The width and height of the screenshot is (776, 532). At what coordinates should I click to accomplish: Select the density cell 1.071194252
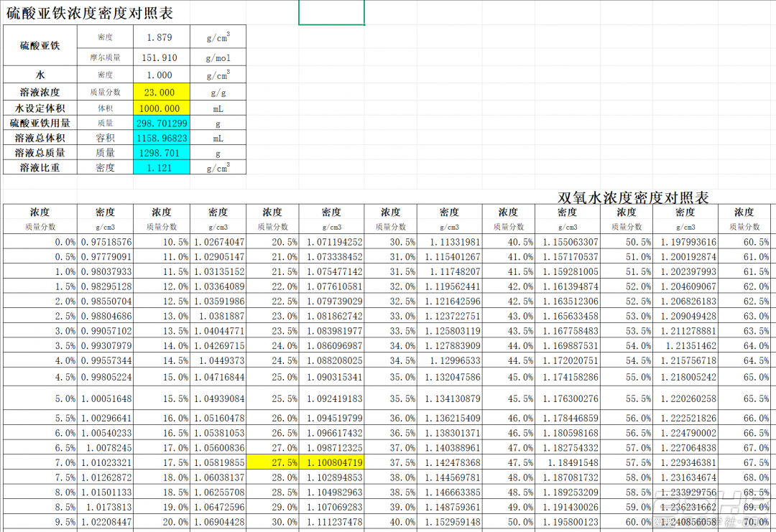click(x=331, y=242)
